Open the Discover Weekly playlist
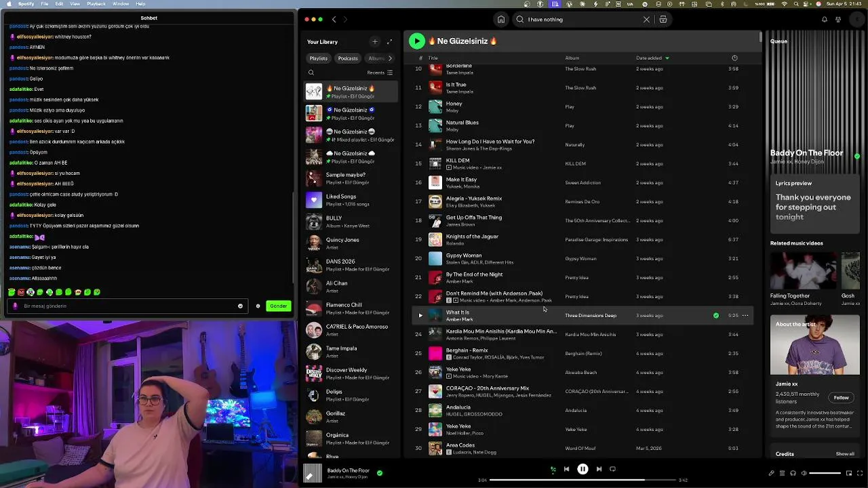 (351, 373)
